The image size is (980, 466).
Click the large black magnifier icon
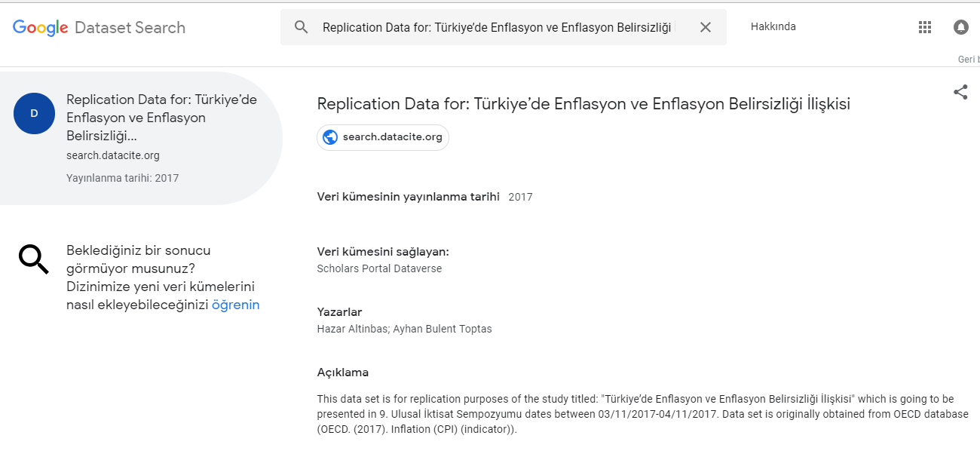pyautogui.click(x=34, y=259)
